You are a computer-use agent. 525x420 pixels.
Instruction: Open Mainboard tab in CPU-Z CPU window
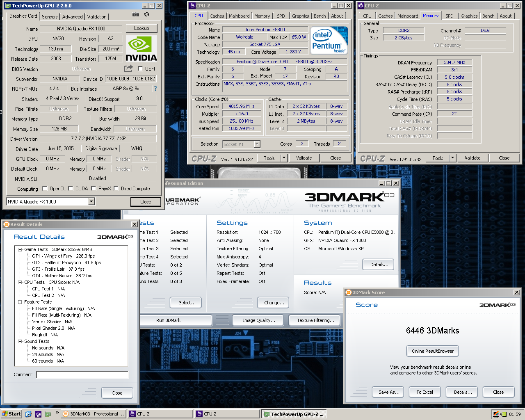click(239, 16)
